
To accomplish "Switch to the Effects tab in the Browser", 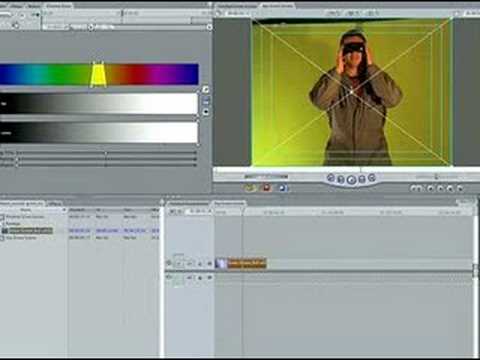I will click(55, 203).
